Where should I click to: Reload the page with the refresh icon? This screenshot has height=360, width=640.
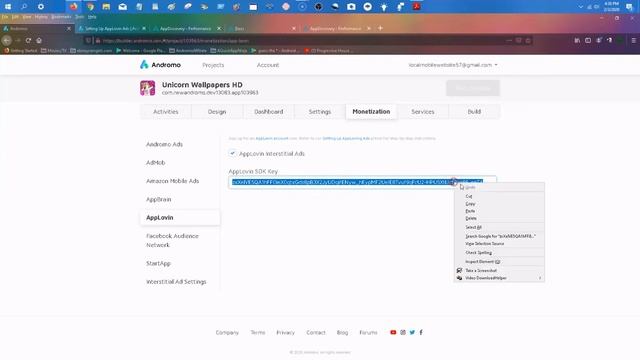(x=28, y=40)
